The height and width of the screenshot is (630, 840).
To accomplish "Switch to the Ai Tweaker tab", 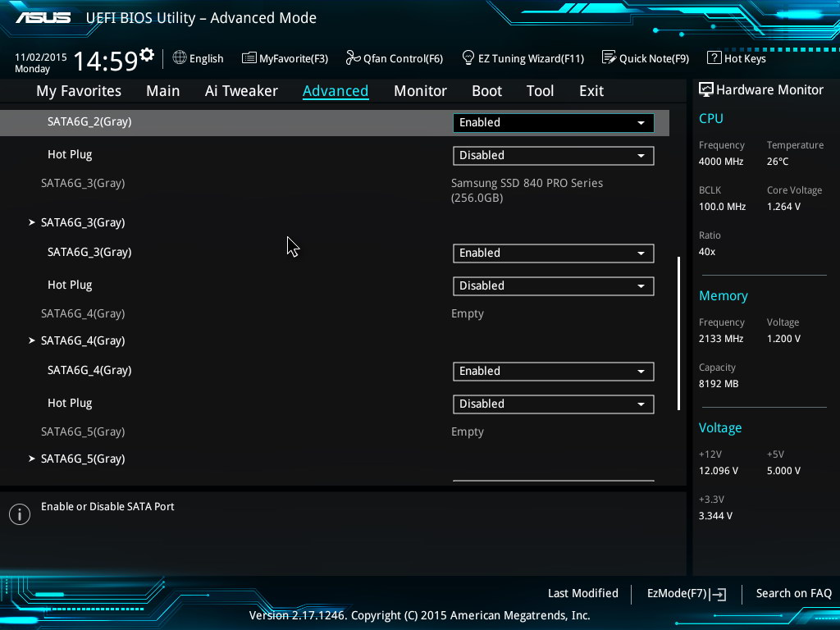I will (241, 91).
